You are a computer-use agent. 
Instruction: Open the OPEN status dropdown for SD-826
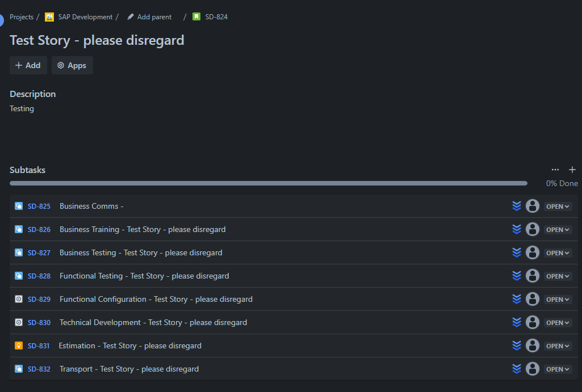click(x=558, y=230)
